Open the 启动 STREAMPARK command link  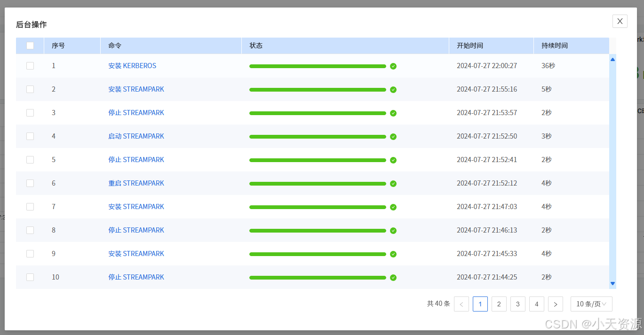point(136,136)
